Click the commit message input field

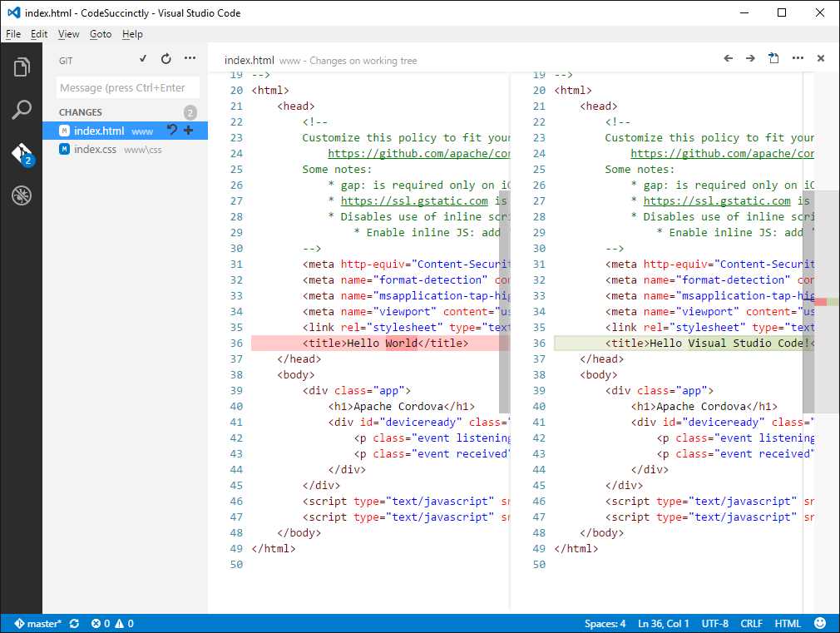pos(127,87)
